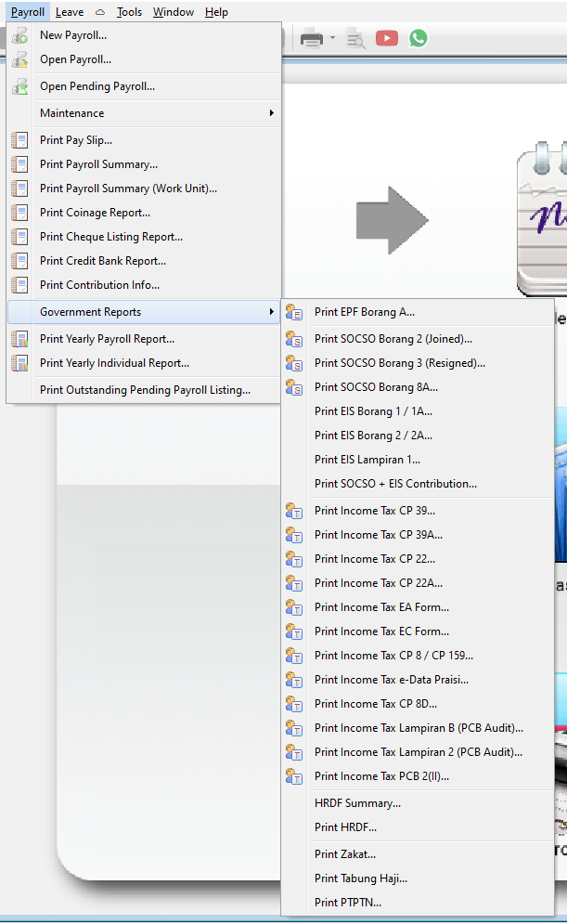The height and width of the screenshot is (924, 567).
Task: Click the print preview magnifier icon
Action: pos(354,39)
